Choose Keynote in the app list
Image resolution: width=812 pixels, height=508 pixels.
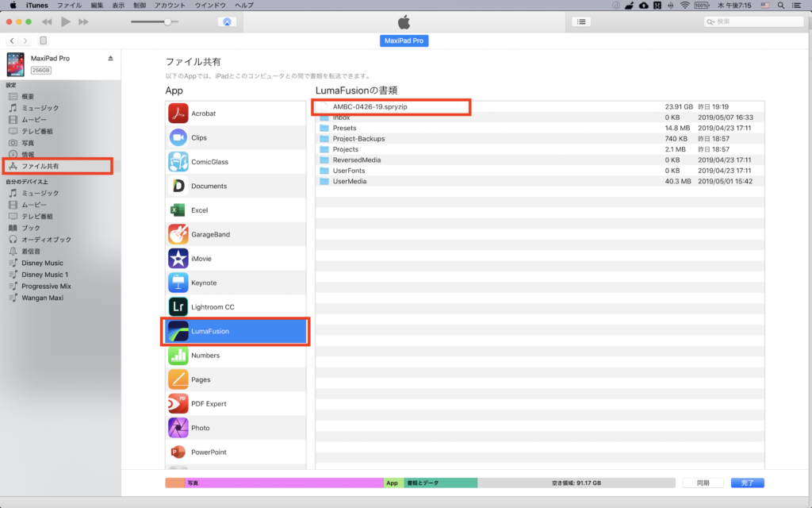[236, 283]
